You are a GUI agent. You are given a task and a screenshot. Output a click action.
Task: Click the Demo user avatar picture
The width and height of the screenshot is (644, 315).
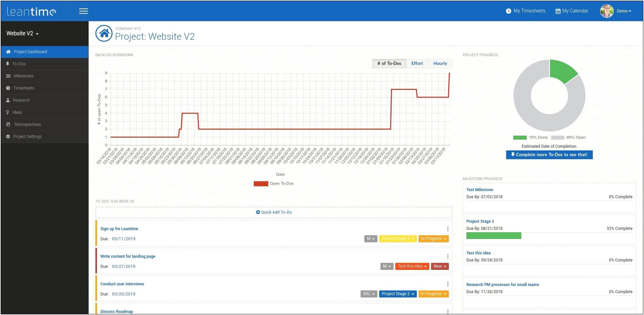click(x=607, y=11)
